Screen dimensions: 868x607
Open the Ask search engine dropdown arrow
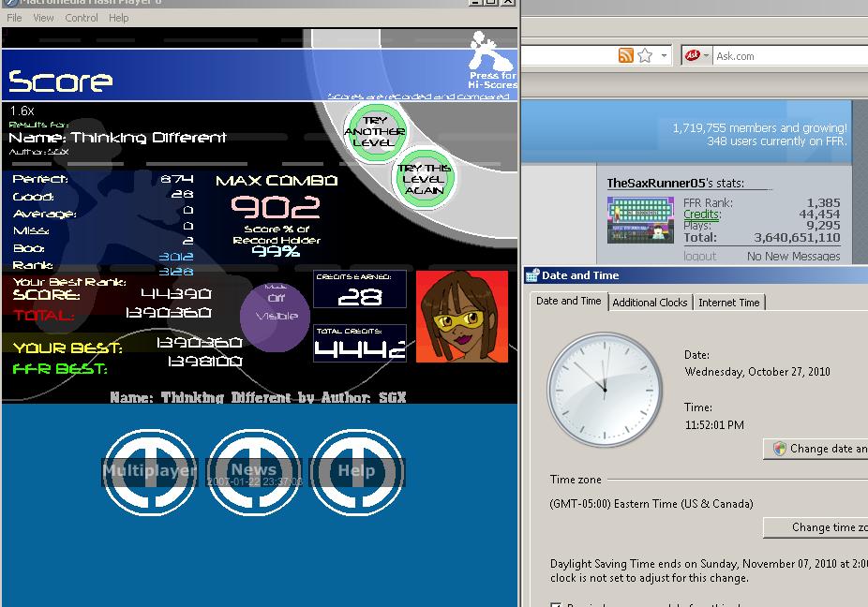click(x=707, y=55)
